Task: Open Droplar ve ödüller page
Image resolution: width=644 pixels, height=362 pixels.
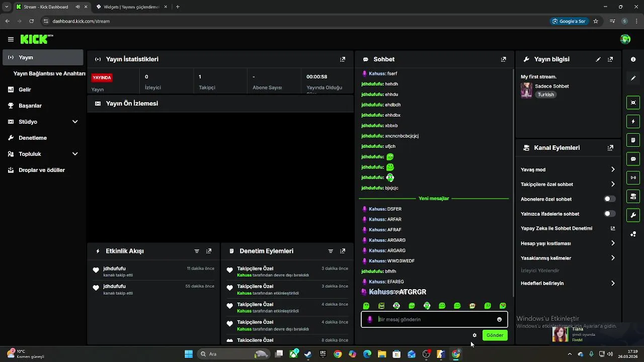Action: [x=43, y=170]
